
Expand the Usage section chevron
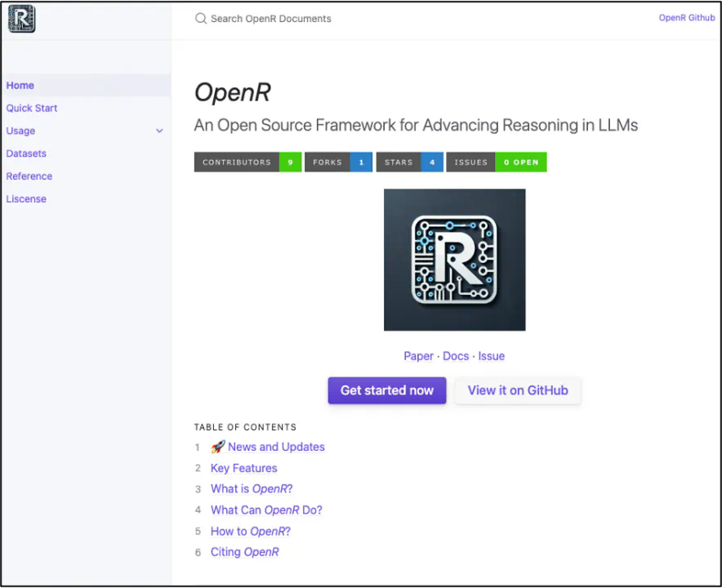click(159, 131)
